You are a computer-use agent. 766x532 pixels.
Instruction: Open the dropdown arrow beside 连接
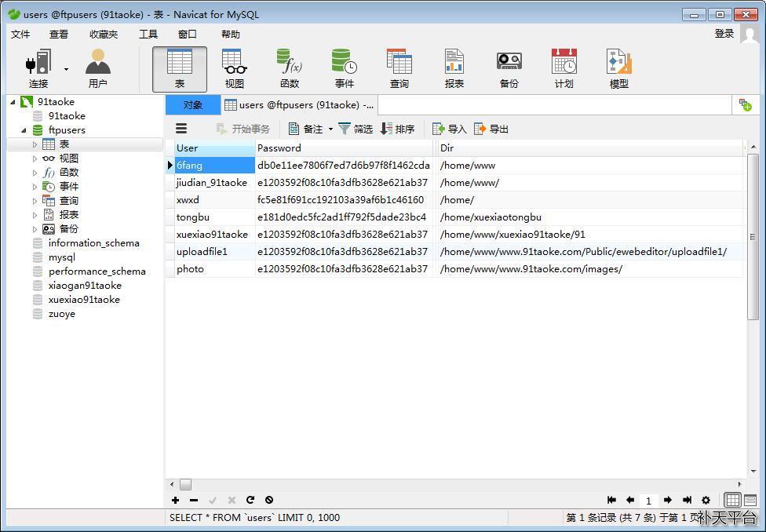tap(66, 69)
